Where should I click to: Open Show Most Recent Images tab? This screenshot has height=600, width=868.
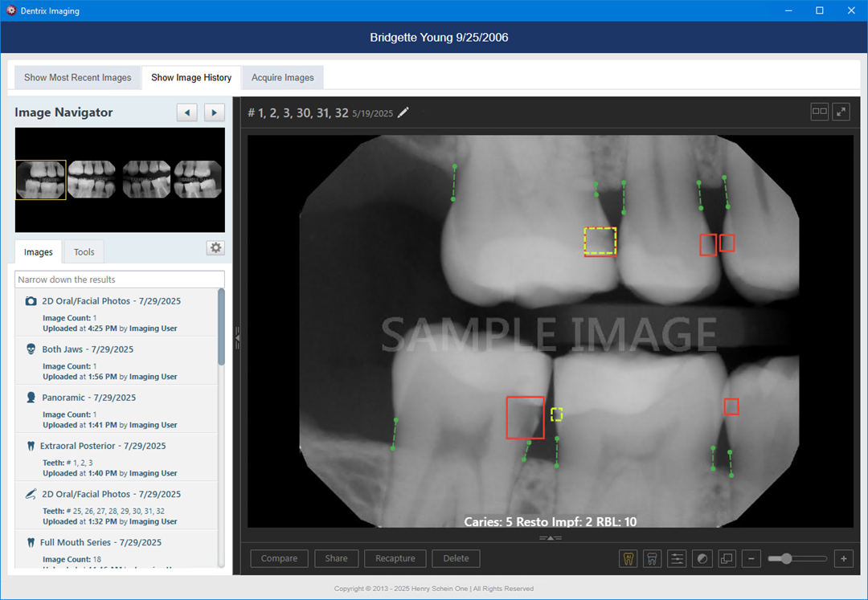tap(77, 77)
